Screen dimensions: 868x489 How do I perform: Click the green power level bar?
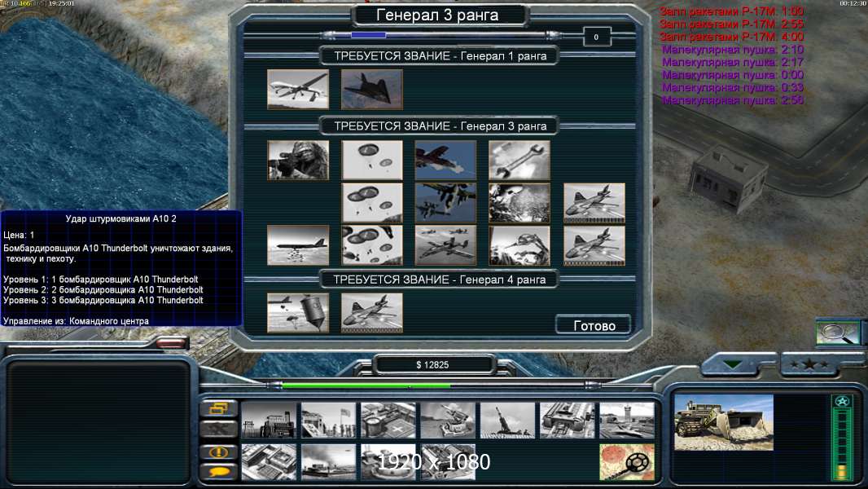point(366,385)
